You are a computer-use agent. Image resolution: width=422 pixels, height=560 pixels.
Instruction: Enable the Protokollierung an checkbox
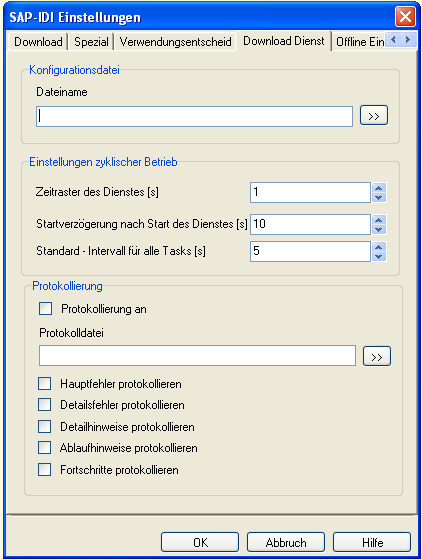click(45, 309)
